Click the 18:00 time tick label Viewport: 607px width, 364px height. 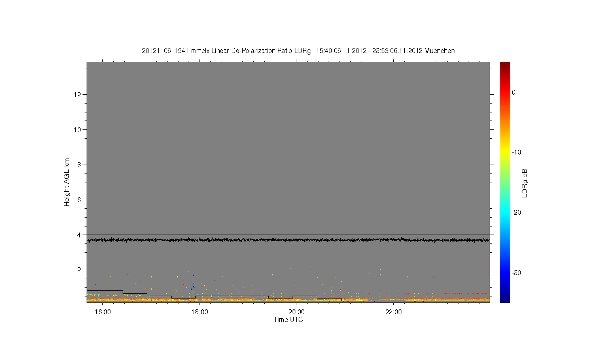[200, 312]
